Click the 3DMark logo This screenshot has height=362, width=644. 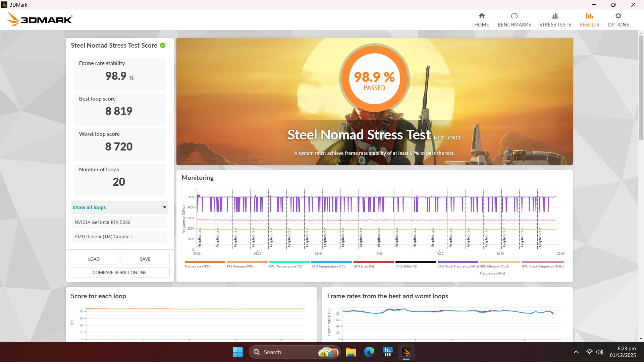pos(39,19)
